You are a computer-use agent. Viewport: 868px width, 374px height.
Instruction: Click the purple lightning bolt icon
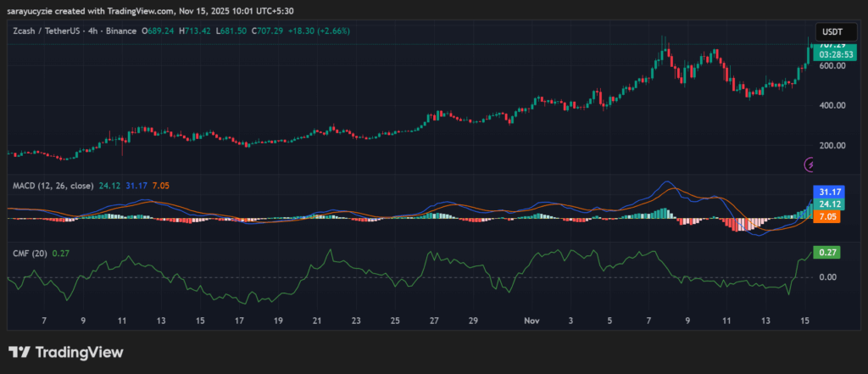810,163
